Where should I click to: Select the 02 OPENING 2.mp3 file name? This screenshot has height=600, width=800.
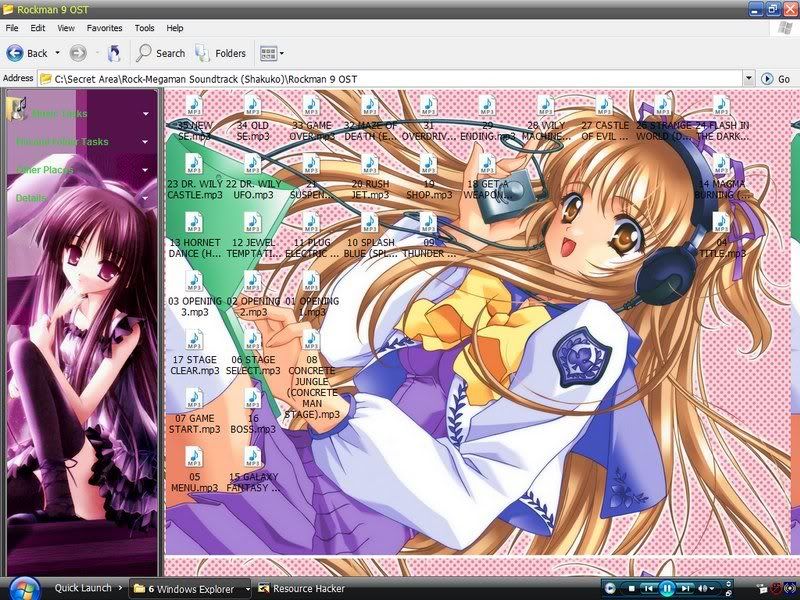254,307
